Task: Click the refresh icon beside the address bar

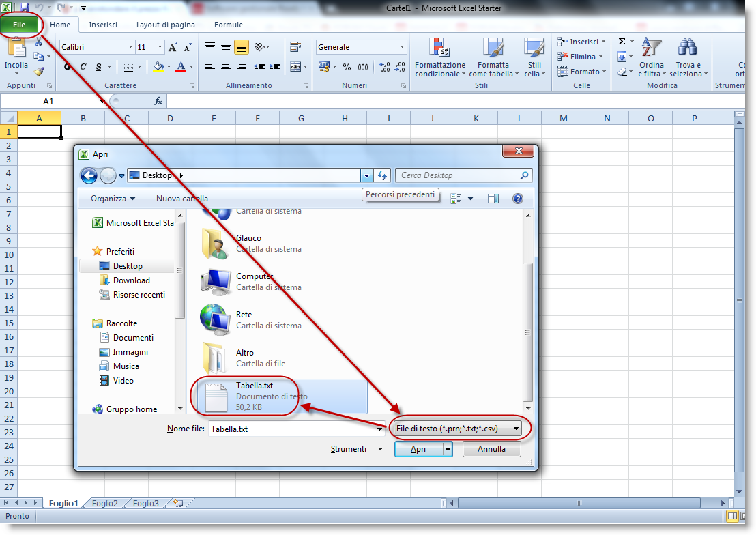Action: (382, 175)
